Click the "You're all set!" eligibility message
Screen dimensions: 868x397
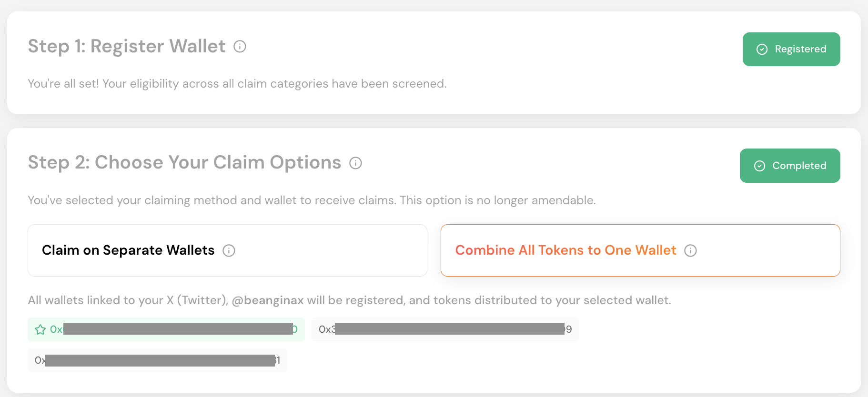[x=237, y=84]
